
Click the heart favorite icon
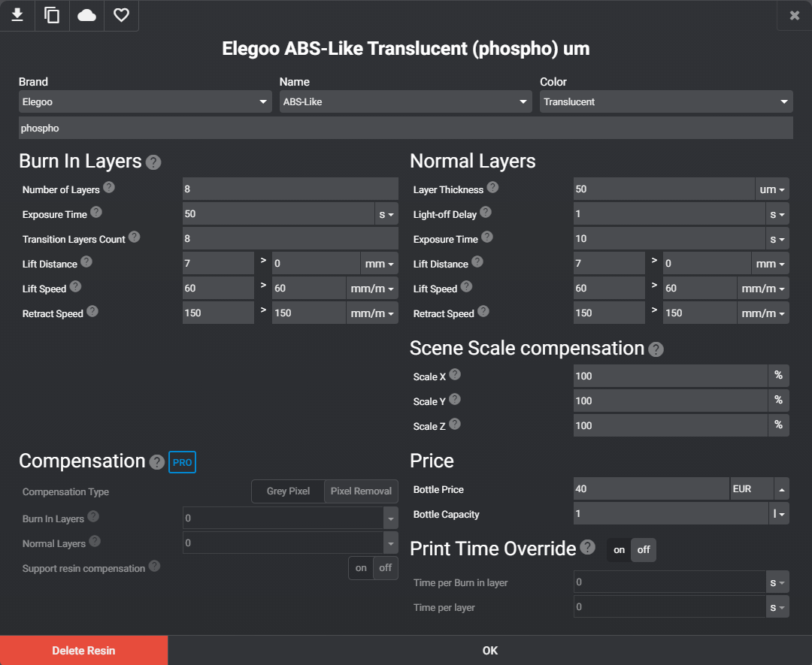coord(121,15)
